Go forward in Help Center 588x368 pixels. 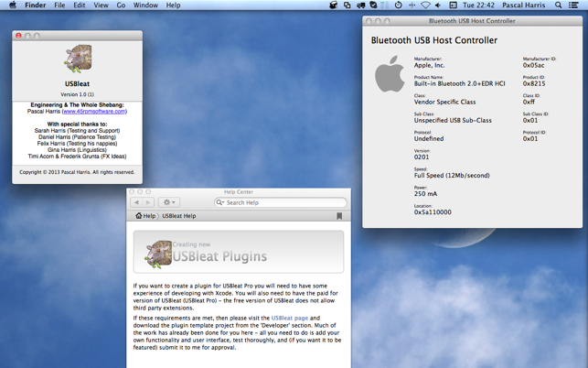coord(148,202)
